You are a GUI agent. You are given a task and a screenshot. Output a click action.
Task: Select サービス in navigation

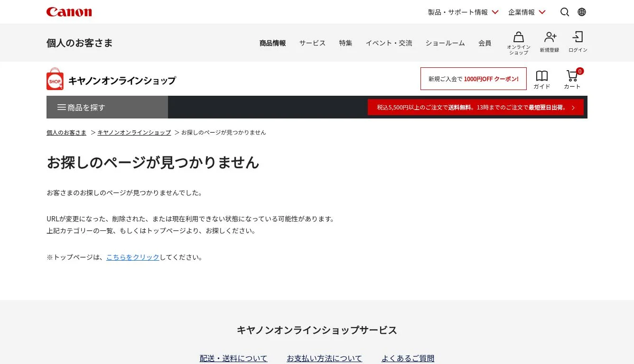point(312,43)
